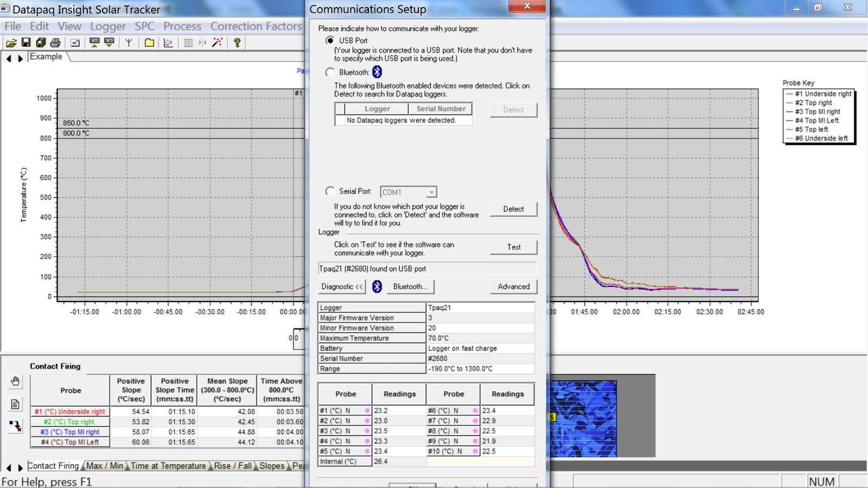Click the yellow question mark Help icon
Image resolution: width=868 pixels, height=488 pixels.
(237, 43)
